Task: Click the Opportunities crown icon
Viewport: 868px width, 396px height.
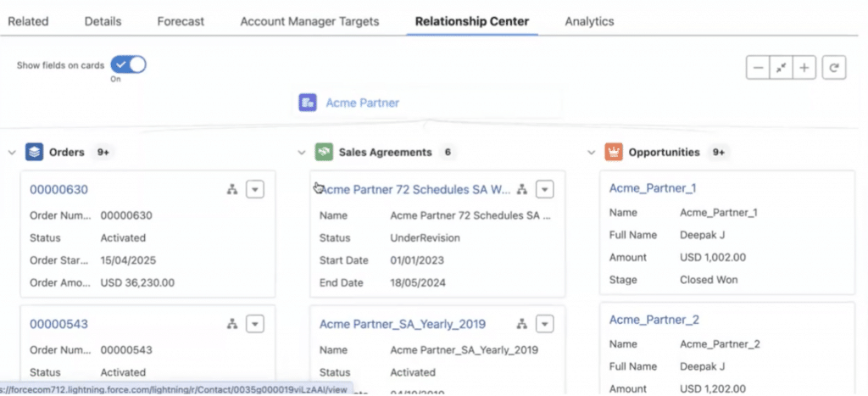Action: click(x=614, y=152)
